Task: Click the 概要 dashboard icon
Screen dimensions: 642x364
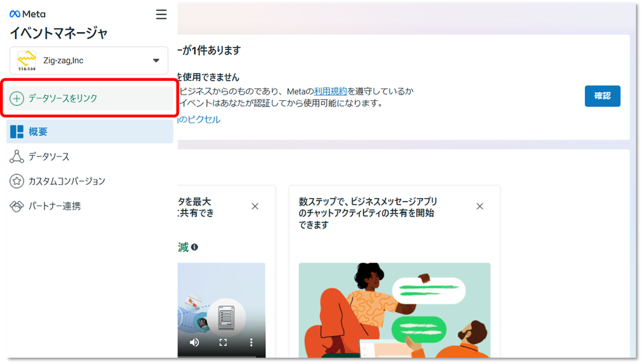Action: (17, 132)
